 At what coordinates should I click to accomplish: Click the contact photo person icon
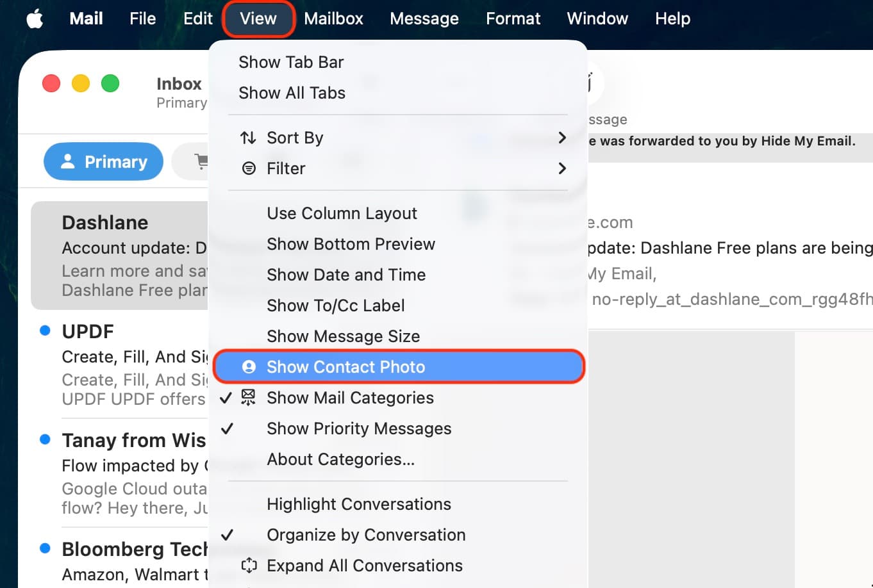pos(249,367)
